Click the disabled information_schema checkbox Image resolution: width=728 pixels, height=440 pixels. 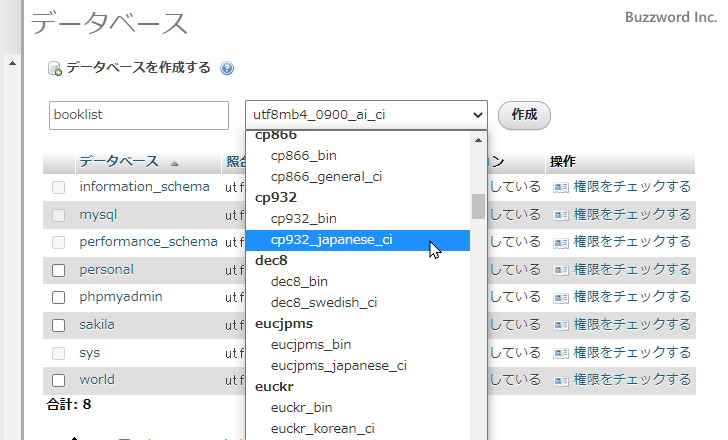coord(58,188)
